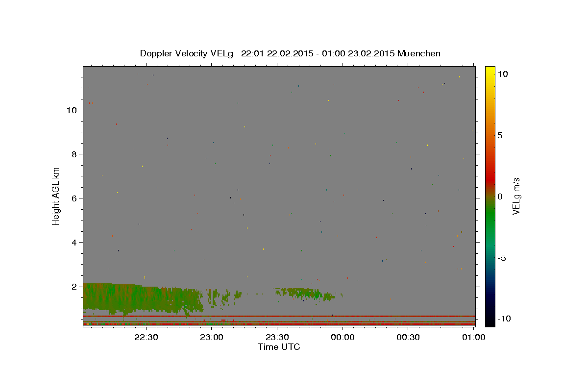Screen dimensions: 588x392
Task: Pick the yellow top of the colorbar
Action: tap(490, 71)
